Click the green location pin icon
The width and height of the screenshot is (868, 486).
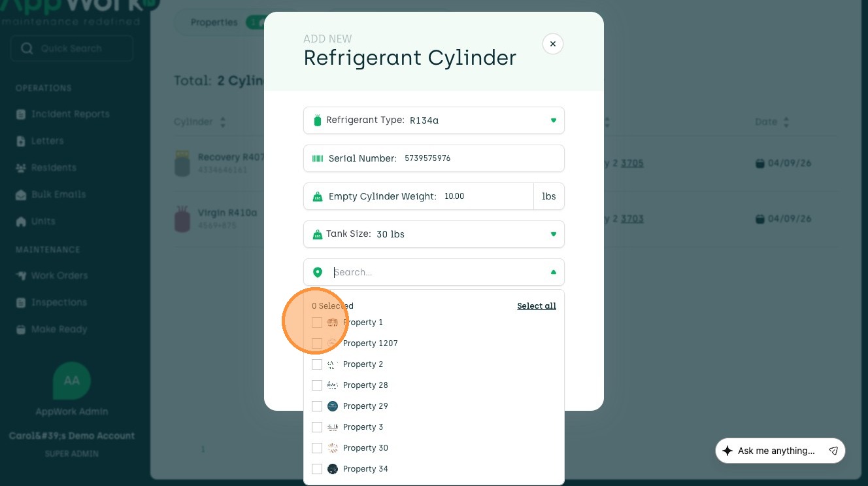pos(318,272)
